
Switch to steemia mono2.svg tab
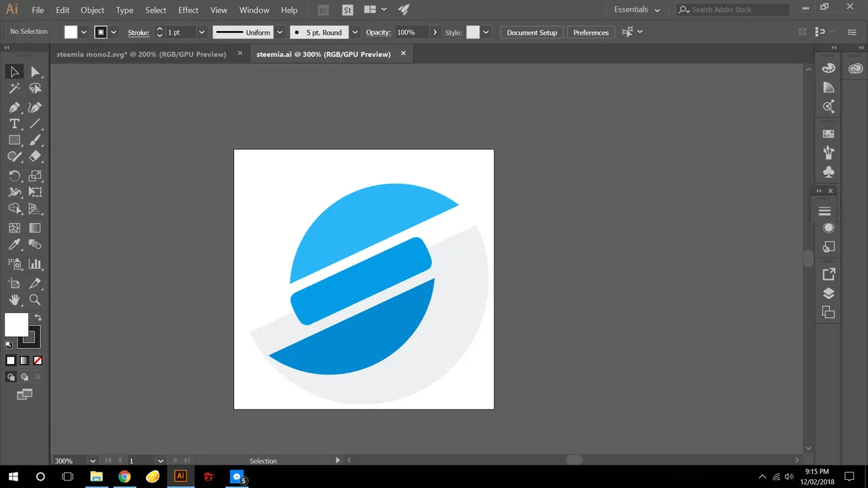pyautogui.click(x=141, y=54)
